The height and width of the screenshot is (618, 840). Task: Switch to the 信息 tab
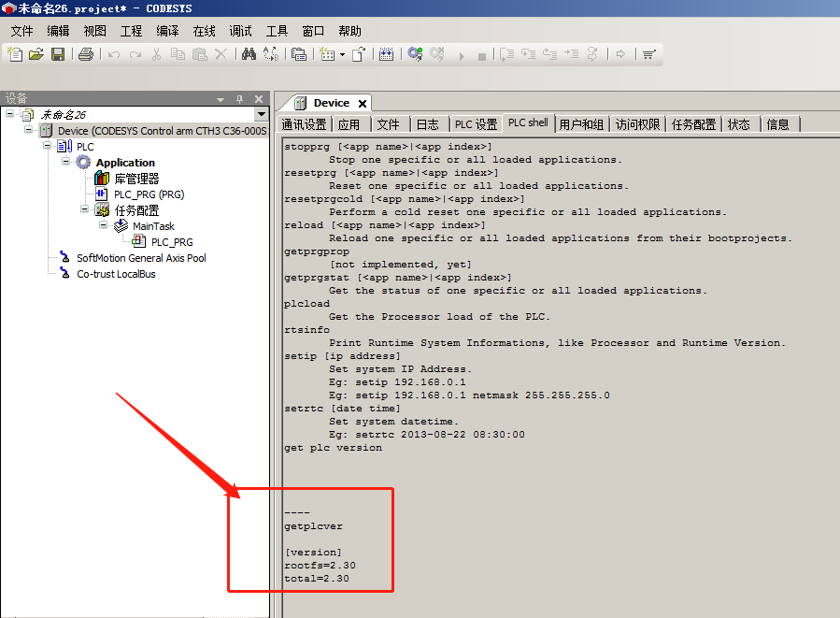[777, 124]
